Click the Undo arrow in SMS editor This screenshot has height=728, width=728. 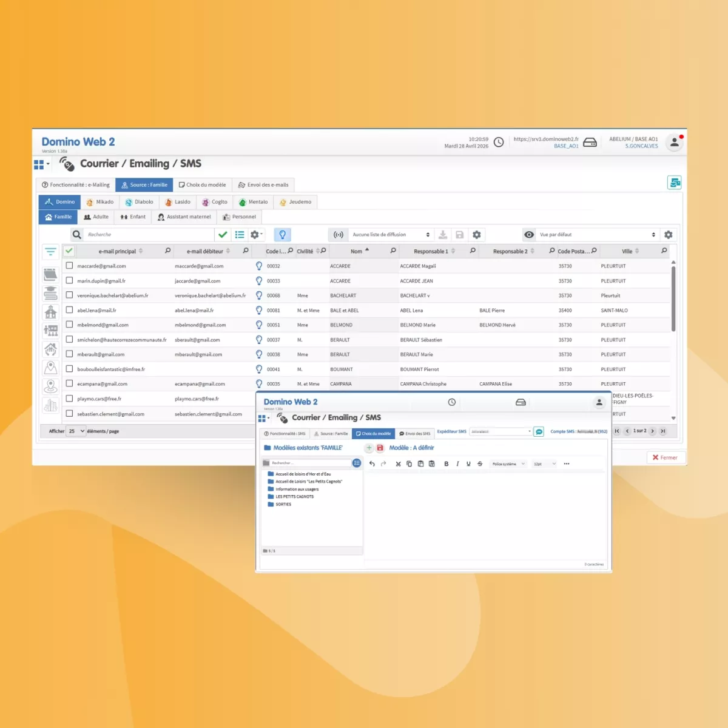click(372, 464)
